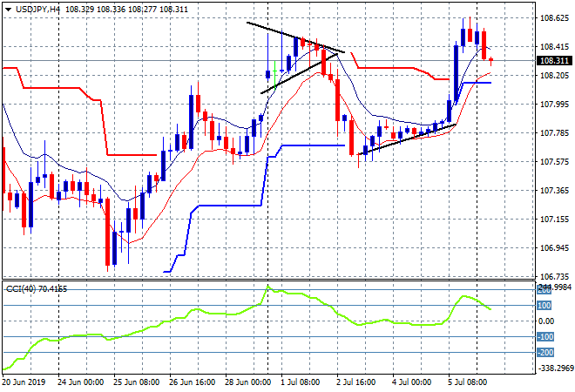Select the descending black trendline near 1 Jul

(x=295, y=37)
